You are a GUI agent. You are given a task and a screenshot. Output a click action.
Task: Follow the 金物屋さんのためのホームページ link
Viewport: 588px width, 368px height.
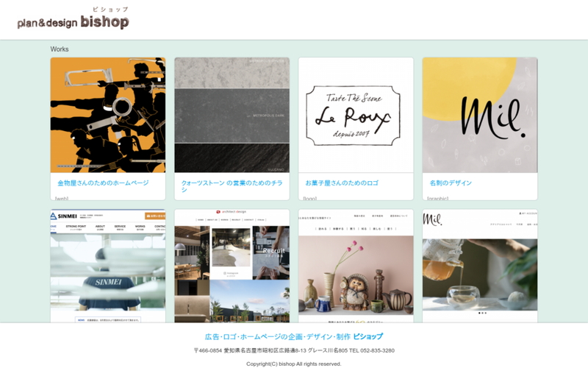(x=103, y=183)
